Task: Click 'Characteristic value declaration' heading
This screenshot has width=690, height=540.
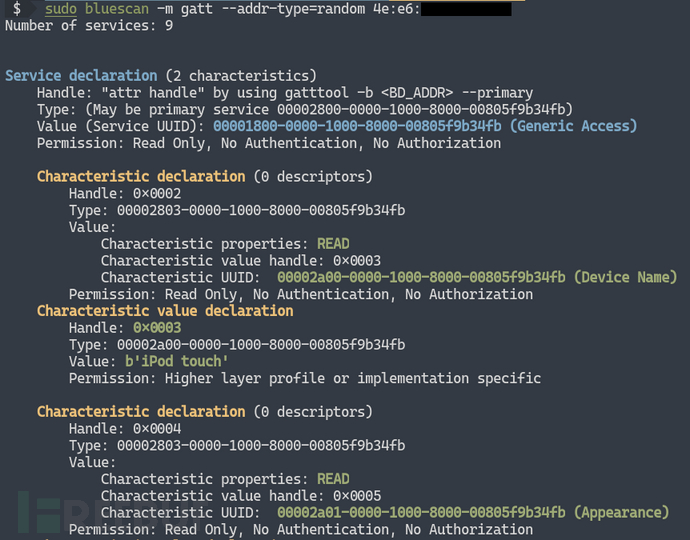Action: (165, 311)
